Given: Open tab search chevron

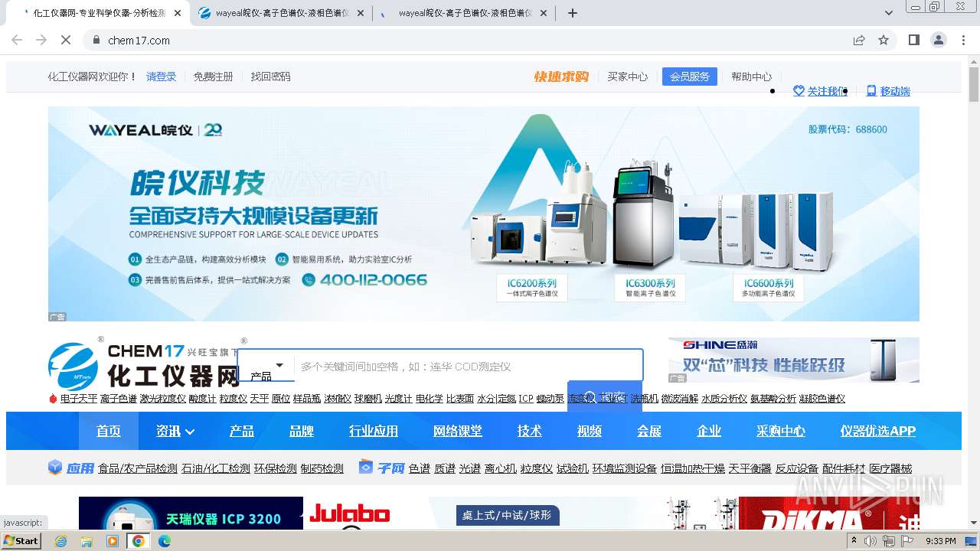Looking at the screenshot, I should pos(889,13).
